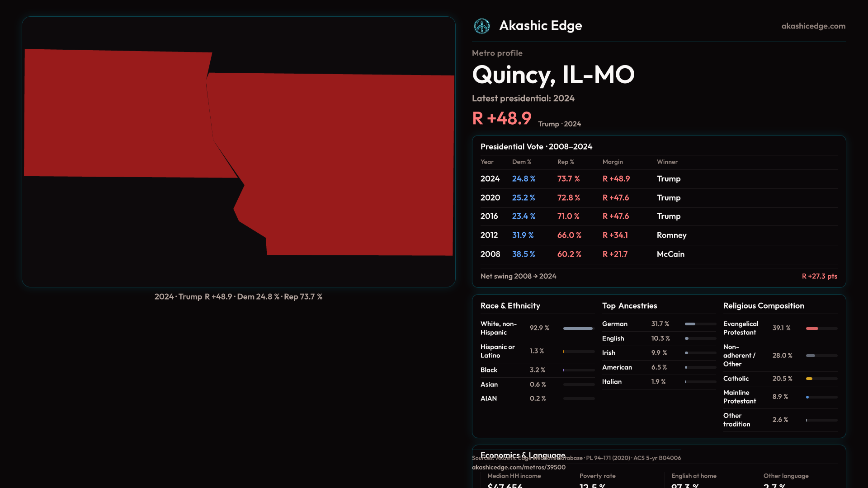Viewport: 868px width, 488px height.
Task: Click the Top Ancestries heading
Action: [x=629, y=306]
